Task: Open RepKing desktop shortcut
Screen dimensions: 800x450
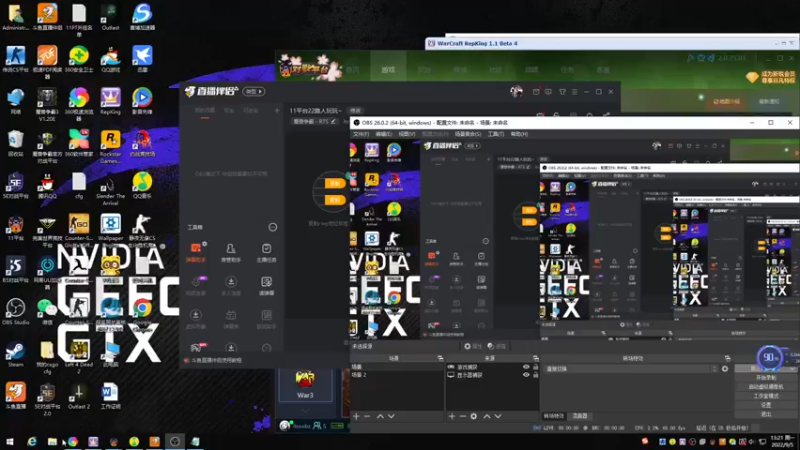Action: tap(111, 101)
